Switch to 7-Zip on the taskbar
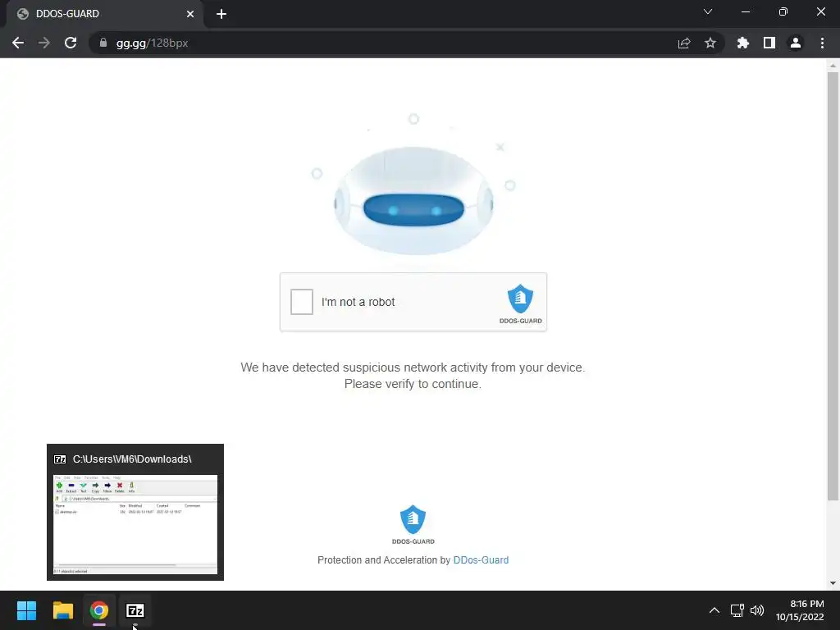 coord(135,610)
